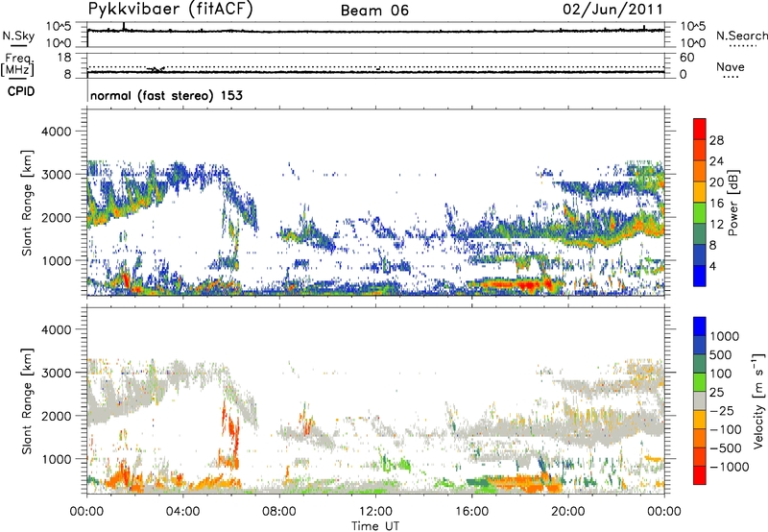Click the 'Freq. [MHz]' axis label

coord(17,65)
